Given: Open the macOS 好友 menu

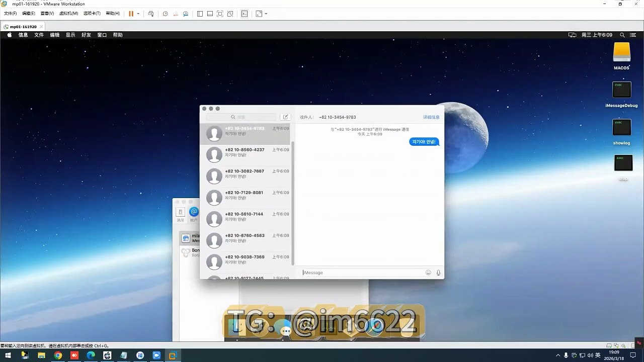Looking at the screenshot, I should tap(86, 35).
